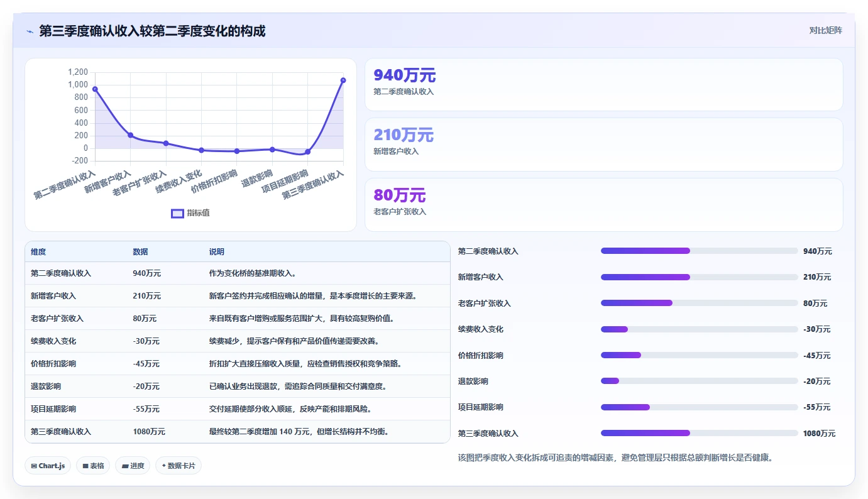Click the 价格折扣影响 progress bar
The image size is (868, 499).
pos(700,355)
